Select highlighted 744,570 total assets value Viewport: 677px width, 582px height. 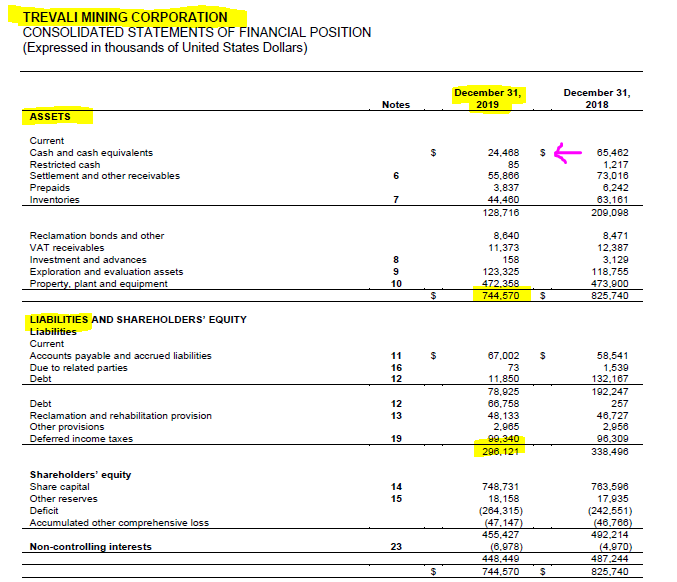coord(501,296)
